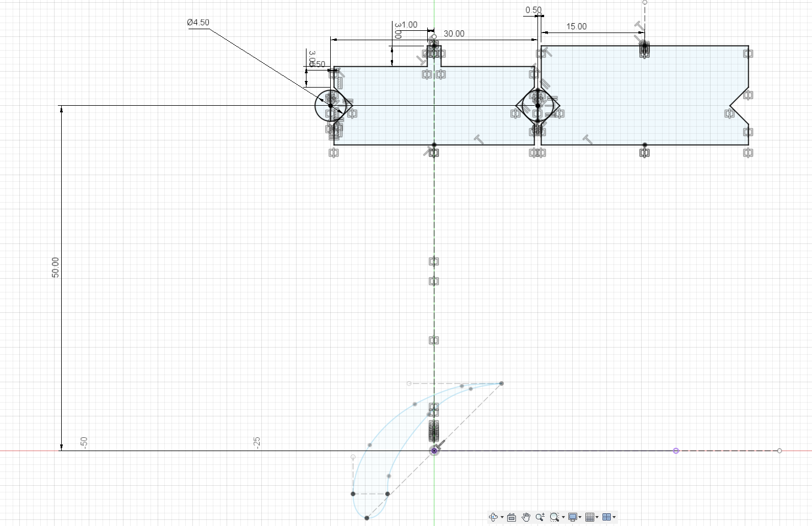This screenshot has width=812, height=526.
Task: Click constraint glyph beside the right-edge notch
Action: coord(729,113)
